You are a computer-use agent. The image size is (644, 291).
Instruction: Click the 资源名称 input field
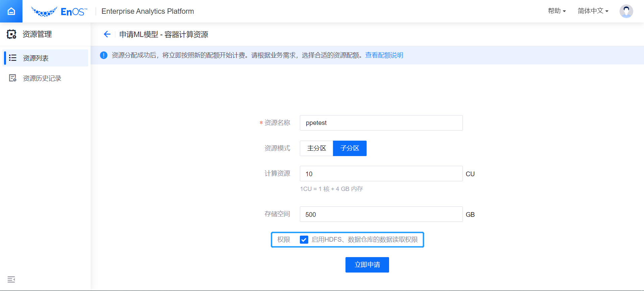[381, 123]
